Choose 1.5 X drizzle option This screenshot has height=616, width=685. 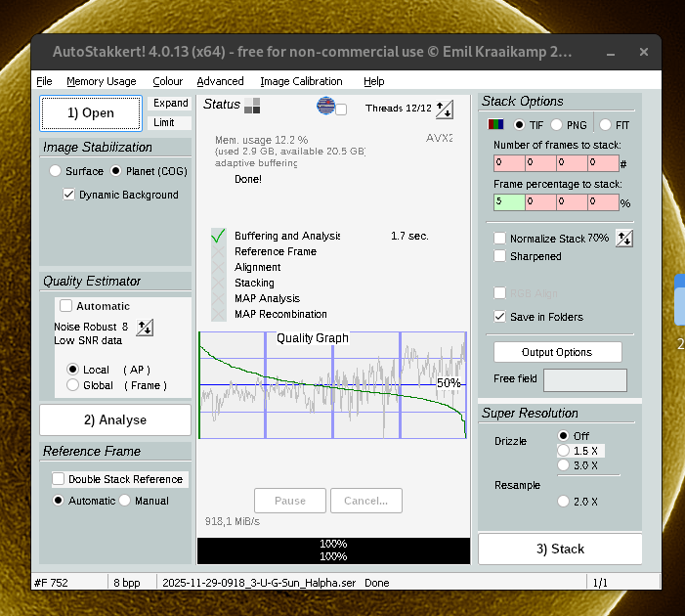563,450
